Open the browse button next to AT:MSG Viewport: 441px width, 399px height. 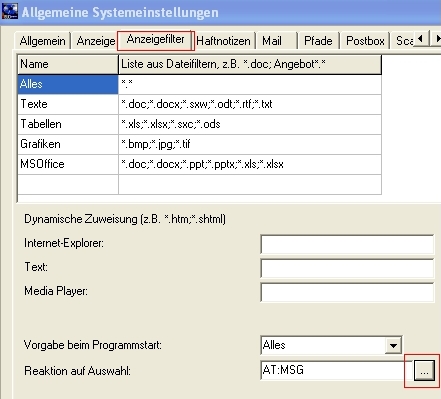pyautogui.click(x=424, y=370)
